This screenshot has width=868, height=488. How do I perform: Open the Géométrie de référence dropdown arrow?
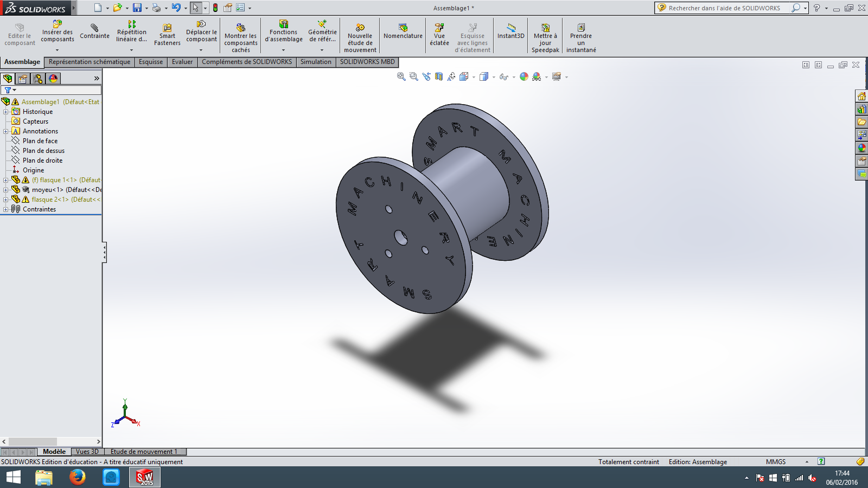(x=322, y=50)
